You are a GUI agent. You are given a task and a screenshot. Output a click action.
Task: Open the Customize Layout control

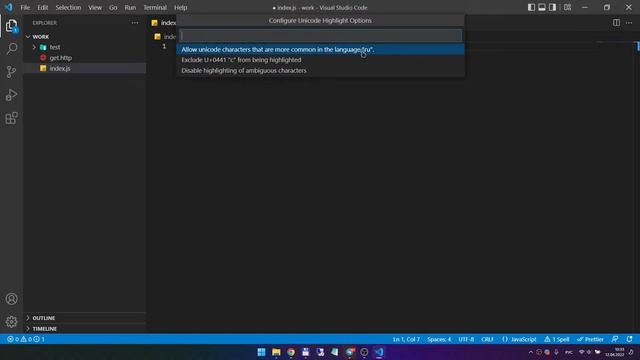pyautogui.click(x=567, y=7)
